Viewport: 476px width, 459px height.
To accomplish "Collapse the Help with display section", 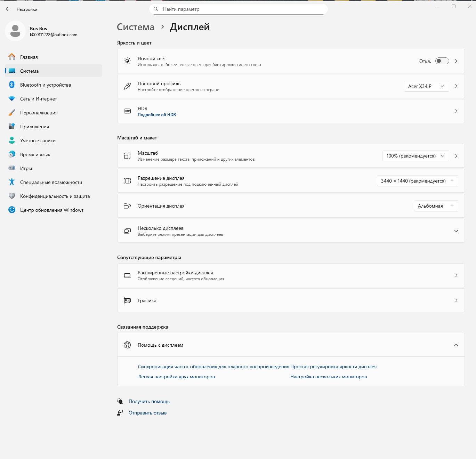I will [456, 345].
